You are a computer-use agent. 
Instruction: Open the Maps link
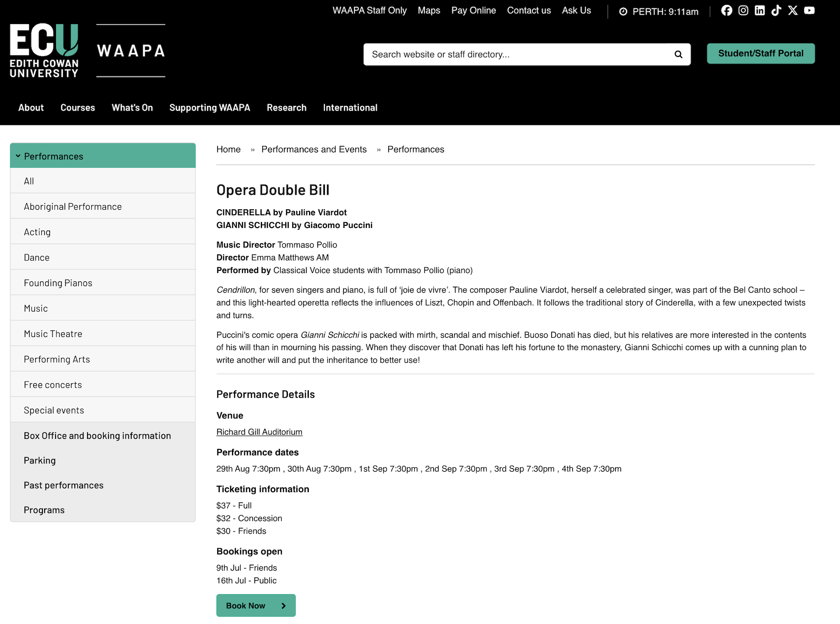click(x=429, y=11)
